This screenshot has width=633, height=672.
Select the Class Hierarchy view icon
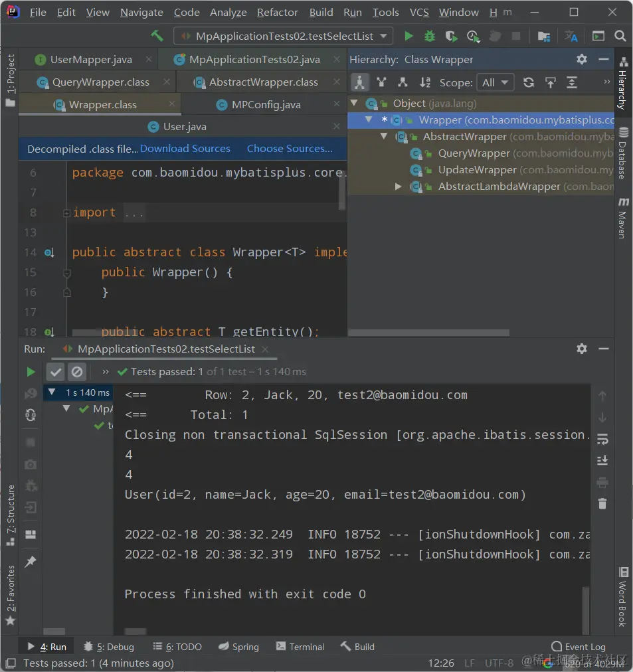pyautogui.click(x=359, y=82)
